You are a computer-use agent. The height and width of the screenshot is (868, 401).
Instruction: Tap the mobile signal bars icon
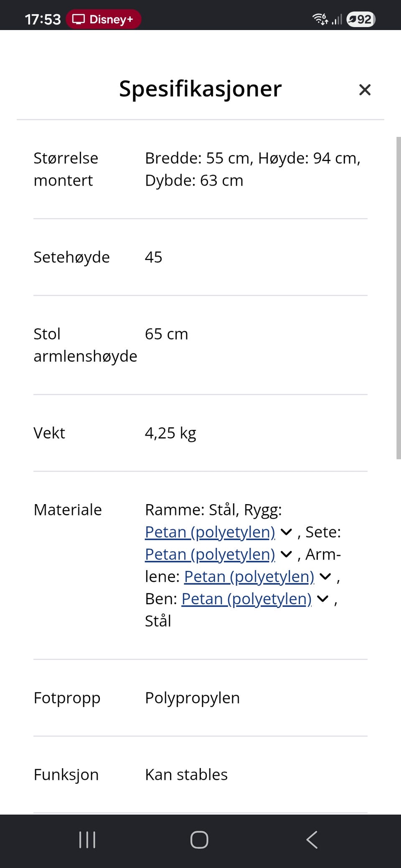click(337, 19)
